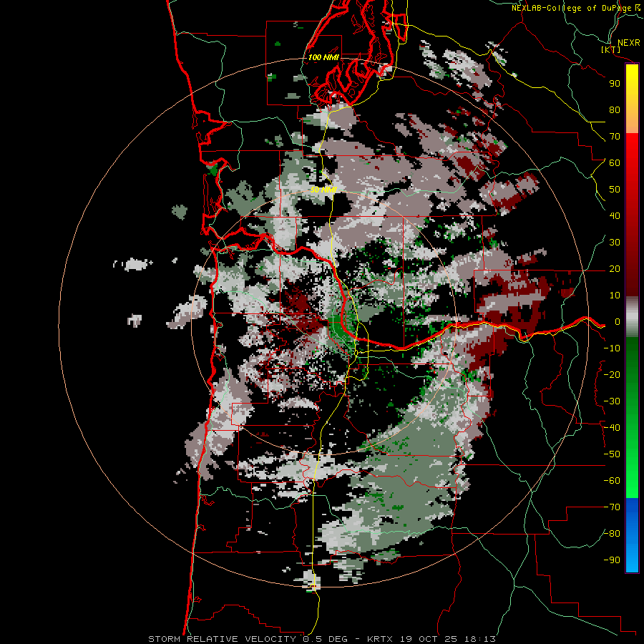Click the "[KT]" units label
This screenshot has height=644, width=644.
point(611,49)
